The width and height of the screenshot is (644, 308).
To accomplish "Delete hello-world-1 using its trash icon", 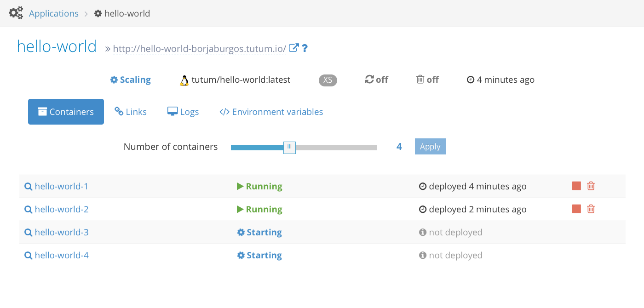I will 591,186.
